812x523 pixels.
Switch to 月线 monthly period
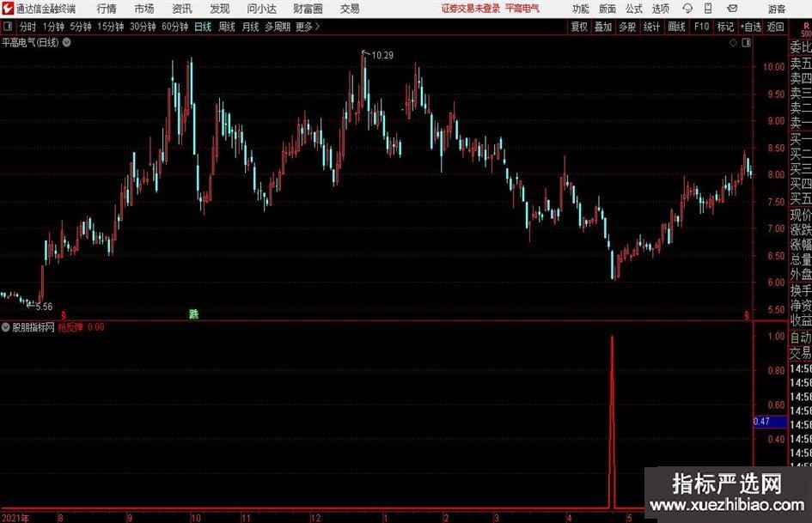coord(250,27)
